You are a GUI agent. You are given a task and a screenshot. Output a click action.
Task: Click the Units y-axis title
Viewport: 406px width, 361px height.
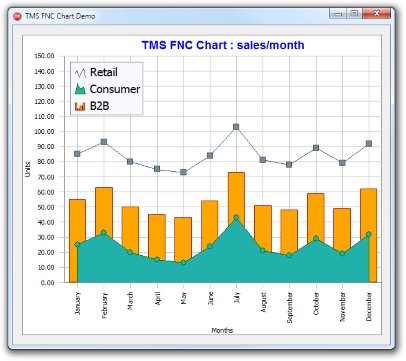pos(28,169)
